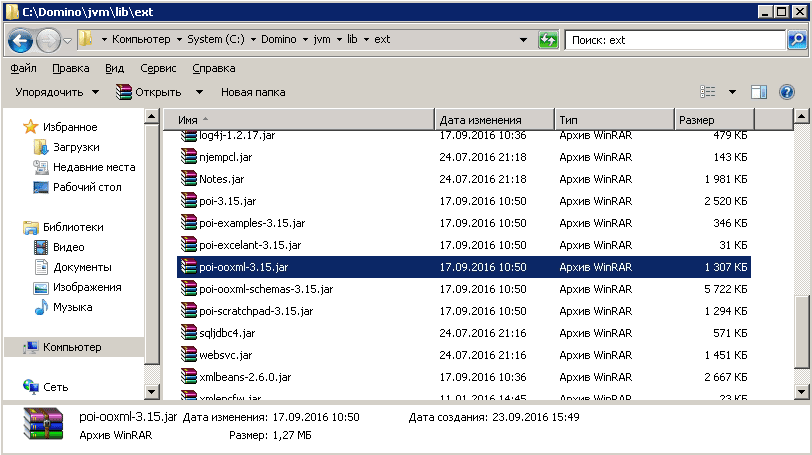Open the Сервис menu

[158, 68]
